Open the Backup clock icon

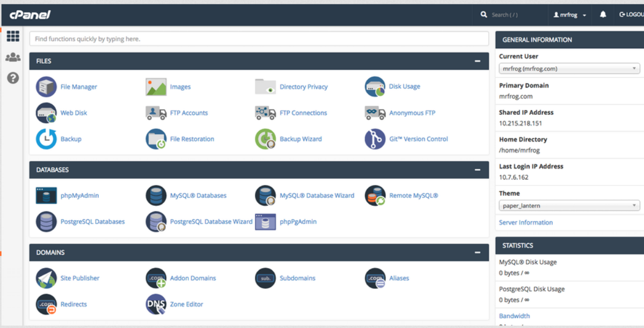coord(46,139)
